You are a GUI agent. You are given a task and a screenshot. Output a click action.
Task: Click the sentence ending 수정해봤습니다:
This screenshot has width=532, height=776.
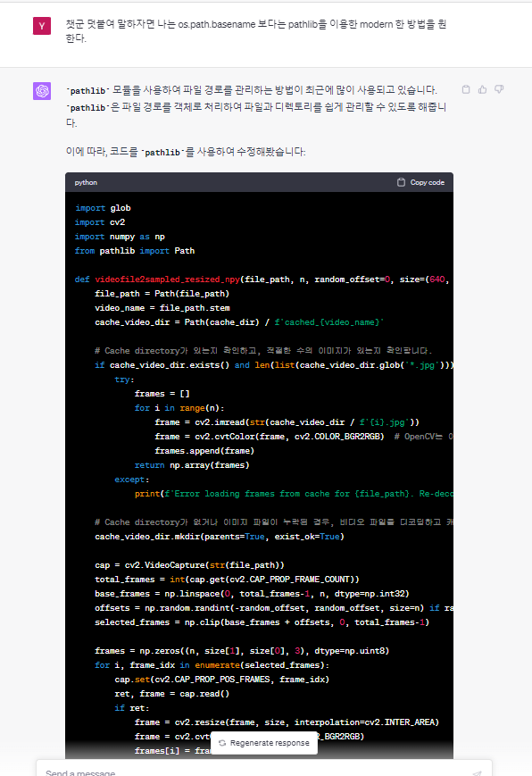pos(186,152)
